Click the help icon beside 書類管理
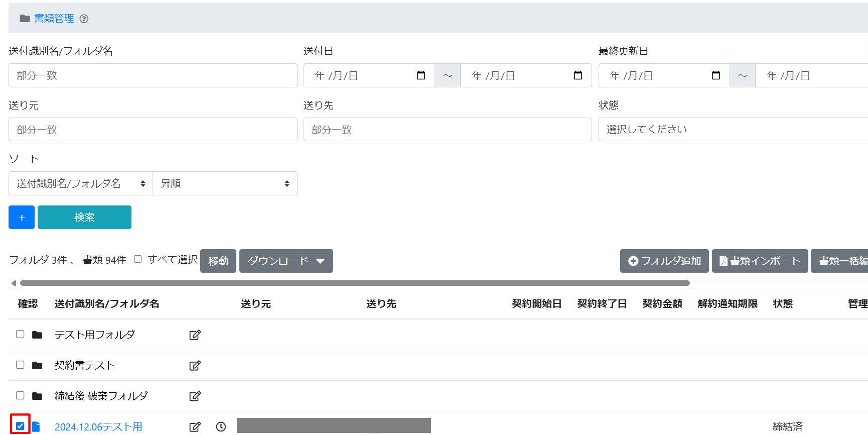This screenshot has width=868, height=435. [x=84, y=19]
